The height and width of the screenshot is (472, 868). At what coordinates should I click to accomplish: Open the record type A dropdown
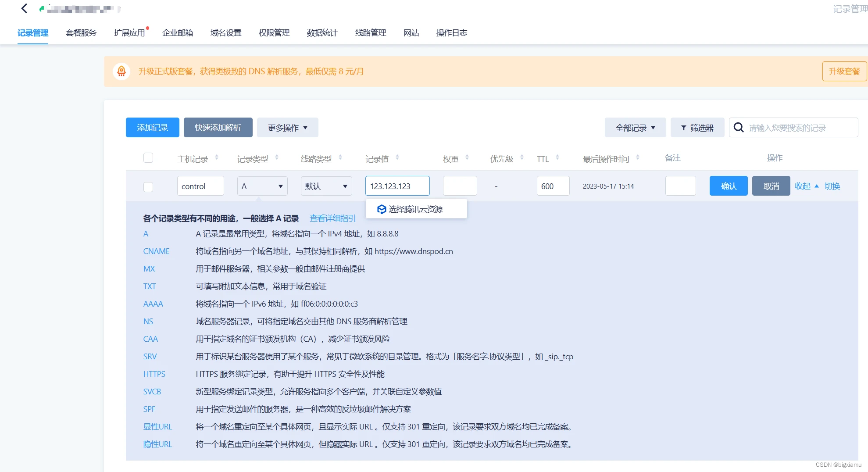262,186
